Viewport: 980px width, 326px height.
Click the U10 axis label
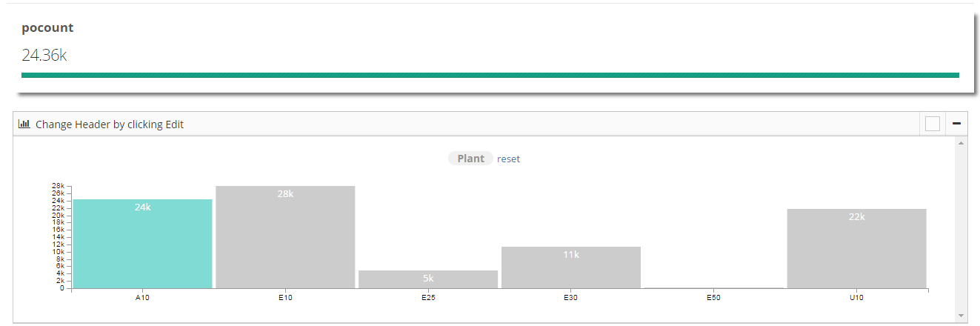pyautogui.click(x=856, y=297)
